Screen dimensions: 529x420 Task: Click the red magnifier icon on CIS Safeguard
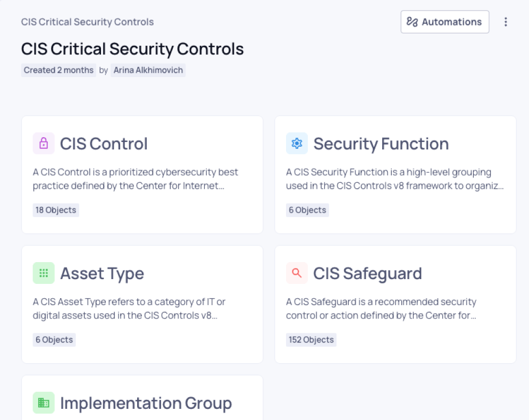point(297,273)
